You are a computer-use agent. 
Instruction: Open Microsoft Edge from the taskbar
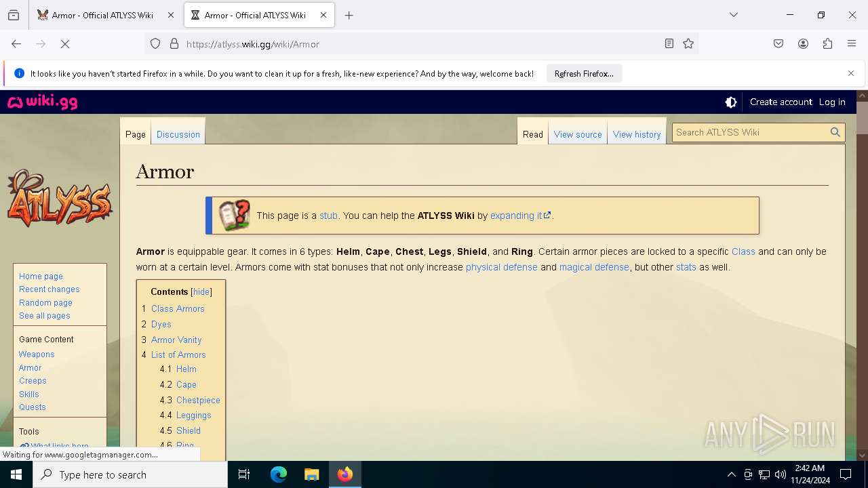point(279,474)
